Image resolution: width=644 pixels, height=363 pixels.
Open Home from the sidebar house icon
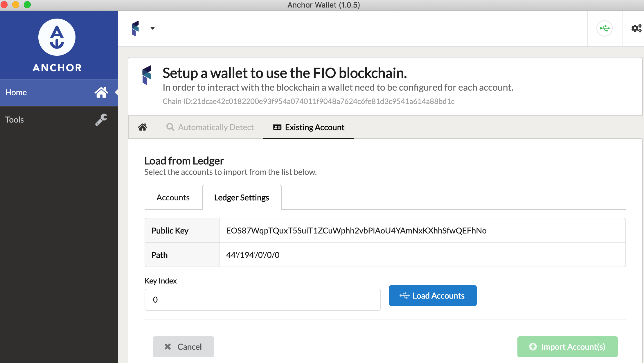(x=101, y=92)
